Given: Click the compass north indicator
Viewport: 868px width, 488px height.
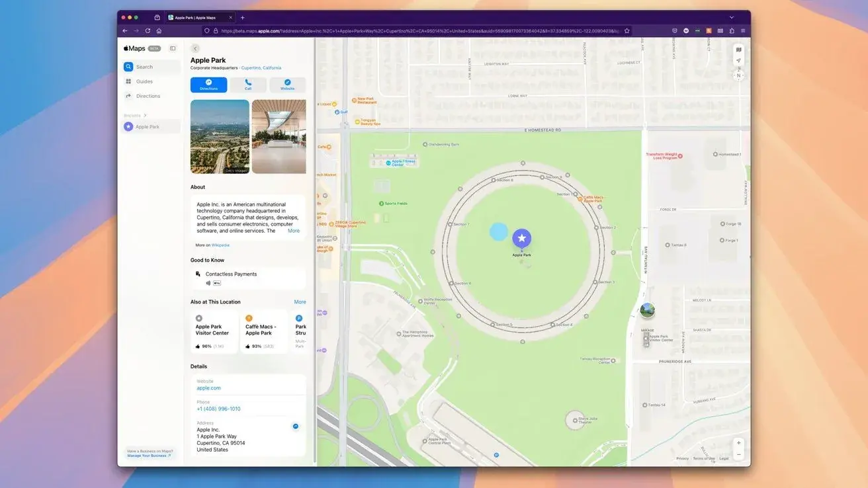Looking at the screenshot, I should coord(739,75).
